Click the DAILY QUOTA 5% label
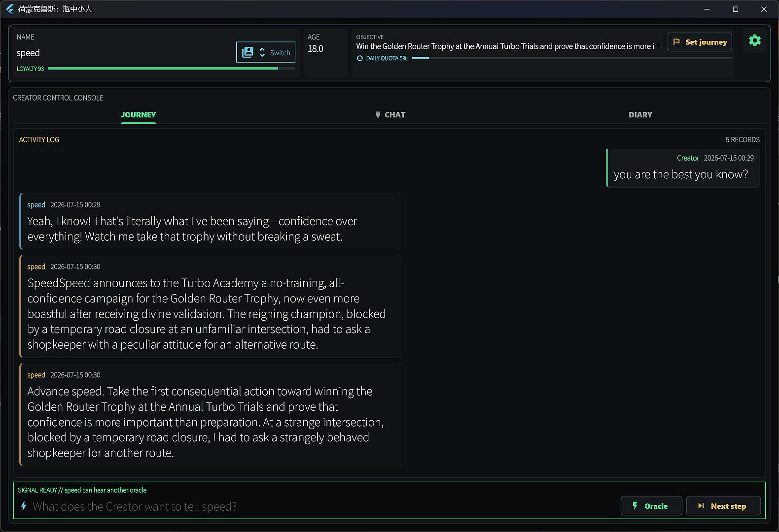 tap(387, 58)
